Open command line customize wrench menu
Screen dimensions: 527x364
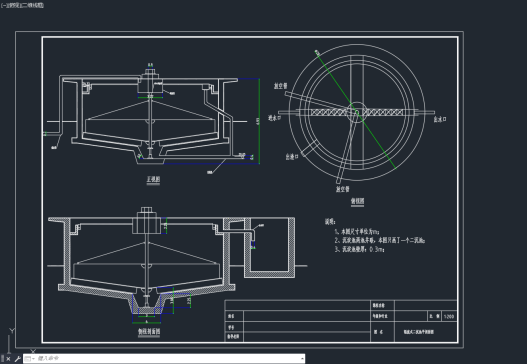pyautogui.click(x=18, y=359)
